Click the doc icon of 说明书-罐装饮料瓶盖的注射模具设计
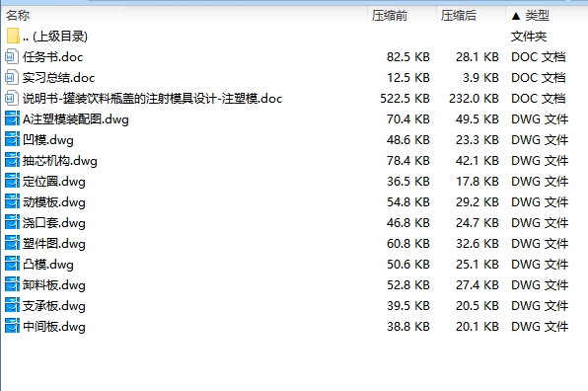588x391 pixels. click(x=11, y=99)
